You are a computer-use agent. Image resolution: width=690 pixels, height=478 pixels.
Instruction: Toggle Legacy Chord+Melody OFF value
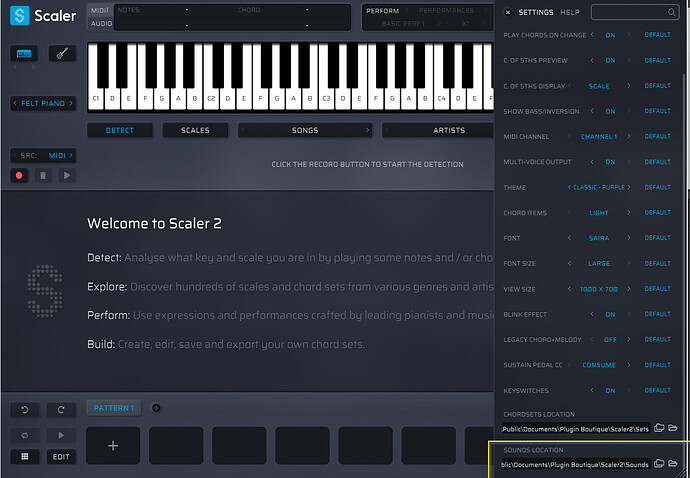610,340
